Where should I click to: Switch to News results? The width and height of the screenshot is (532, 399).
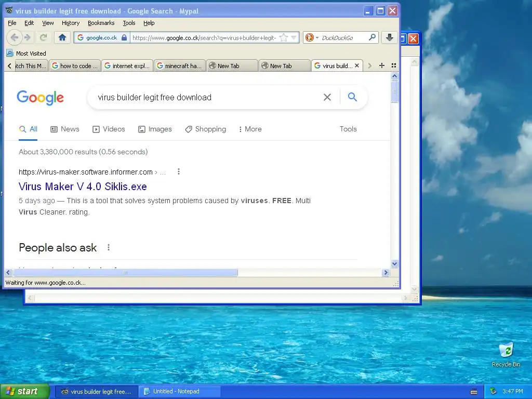[x=65, y=129]
